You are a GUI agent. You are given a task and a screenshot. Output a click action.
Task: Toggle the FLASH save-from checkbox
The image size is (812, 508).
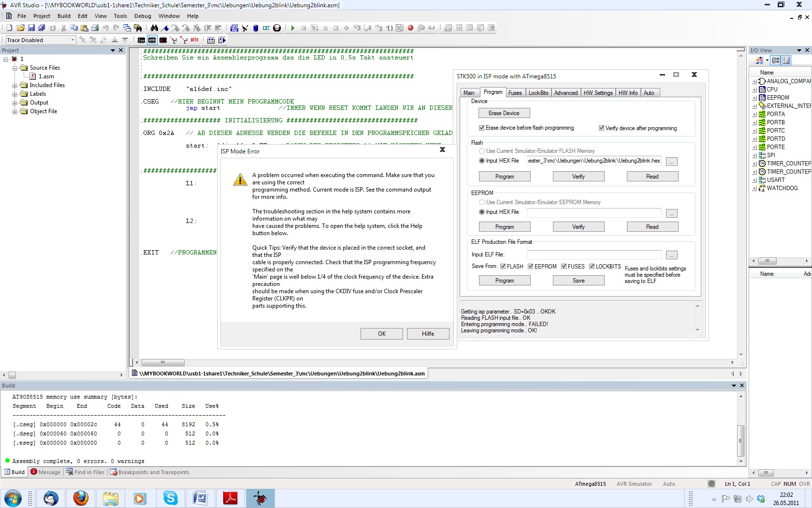pyautogui.click(x=503, y=267)
